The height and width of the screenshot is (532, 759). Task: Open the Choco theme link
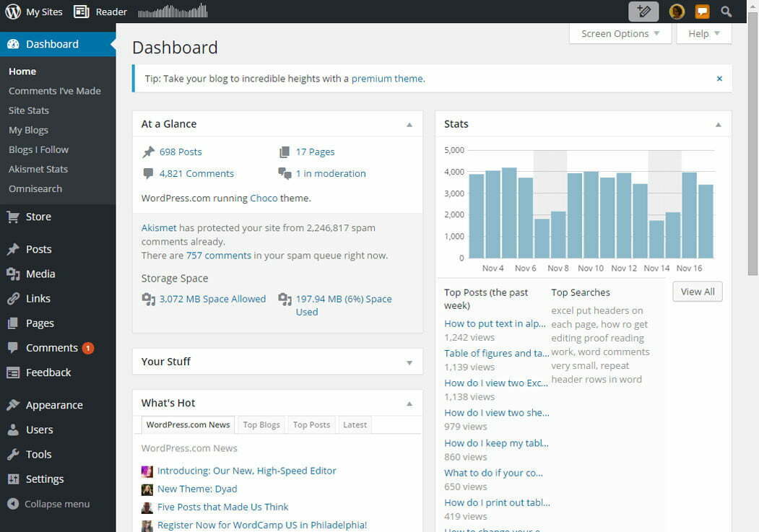point(264,198)
